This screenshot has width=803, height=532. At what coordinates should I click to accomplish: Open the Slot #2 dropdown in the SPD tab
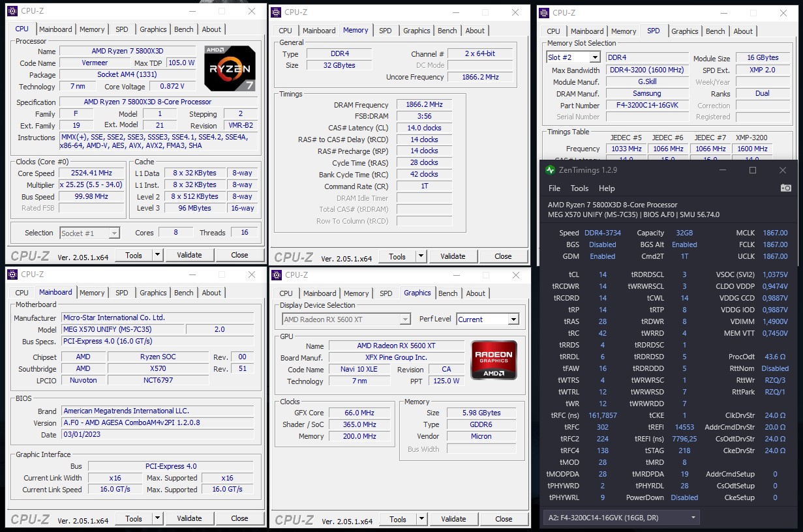point(596,57)
